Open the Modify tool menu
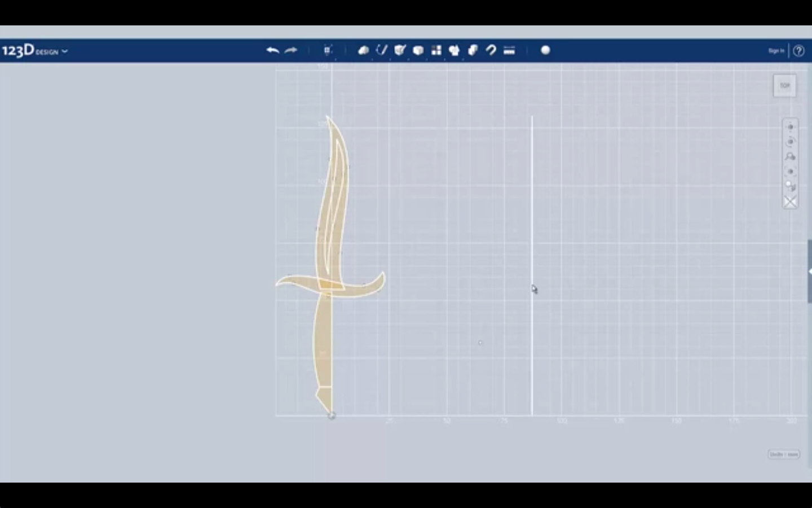The image size is (812, 508). [418, 50]
